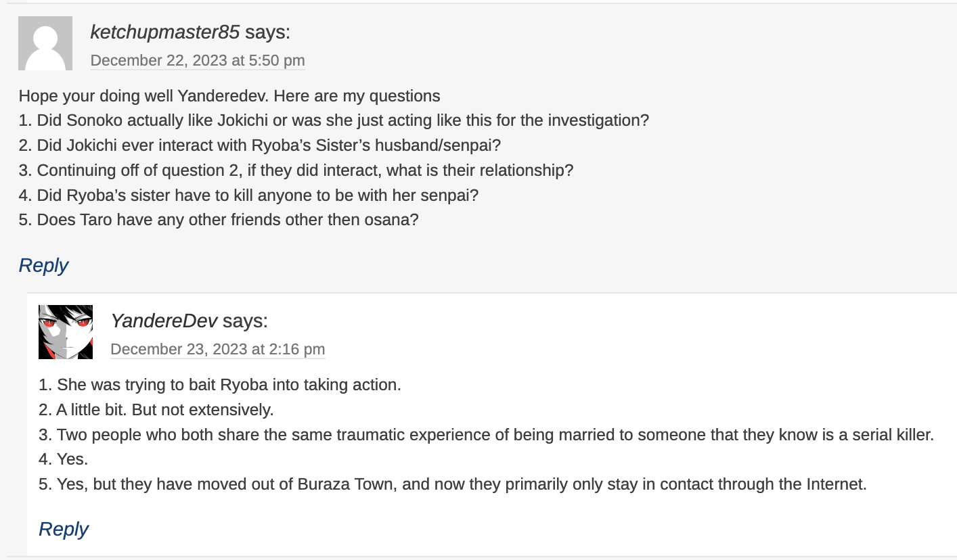The image size is (957, 560).
Task: Click the YandereDev author name
Action: [x=164, y=321]
